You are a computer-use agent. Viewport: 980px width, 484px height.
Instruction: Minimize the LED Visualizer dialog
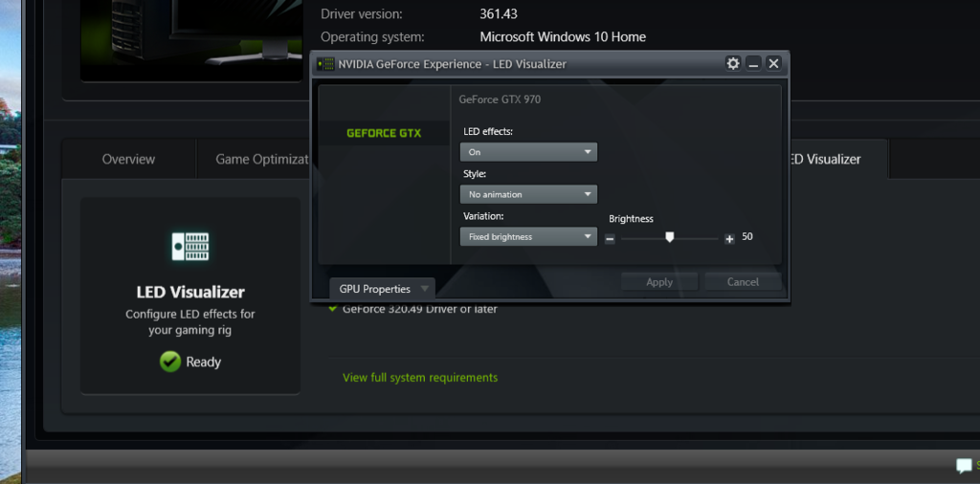coord(753,63)
